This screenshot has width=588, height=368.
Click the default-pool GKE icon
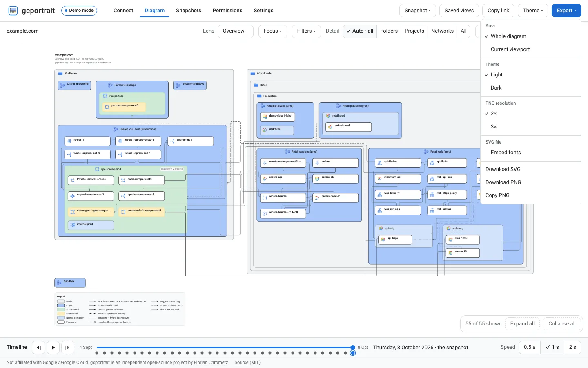330,127
